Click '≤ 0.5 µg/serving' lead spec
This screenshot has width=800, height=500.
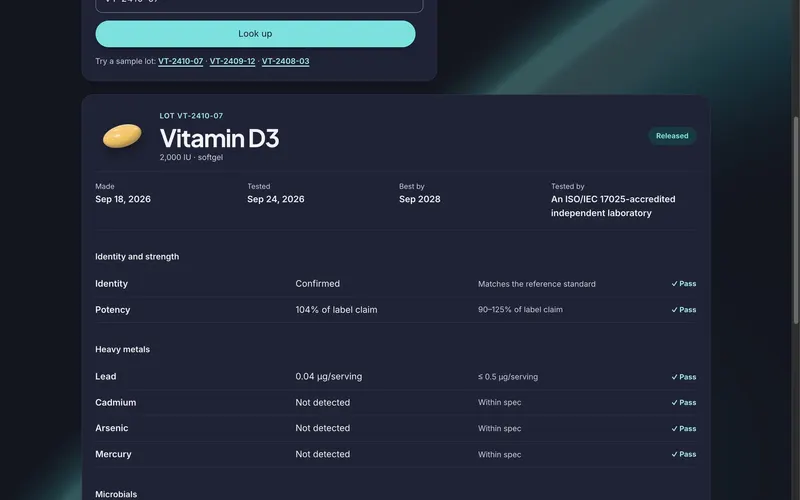pyautogui.click(x=508, y=377)
